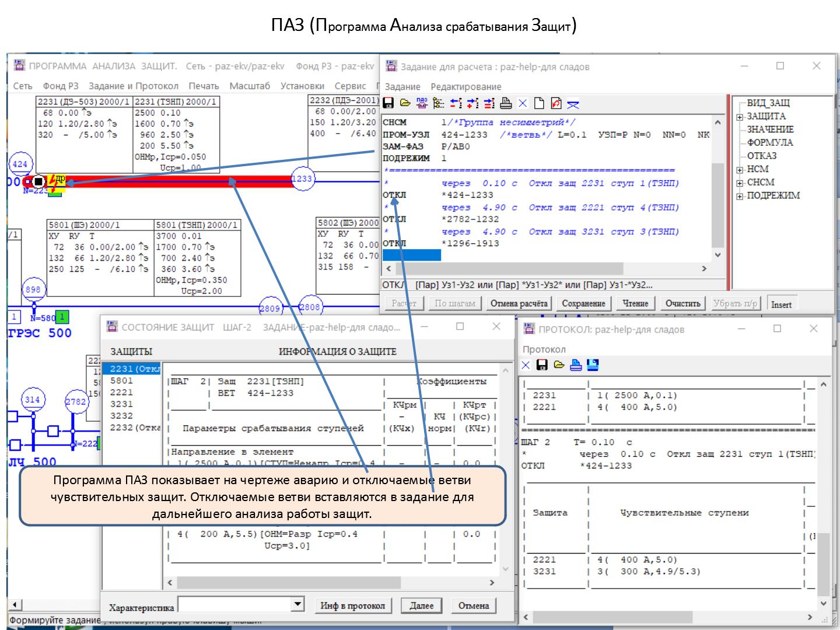This screenshot has height=630, width=840.
Task: Expand the НСМ tree node
Action: (x=740, y=170)
